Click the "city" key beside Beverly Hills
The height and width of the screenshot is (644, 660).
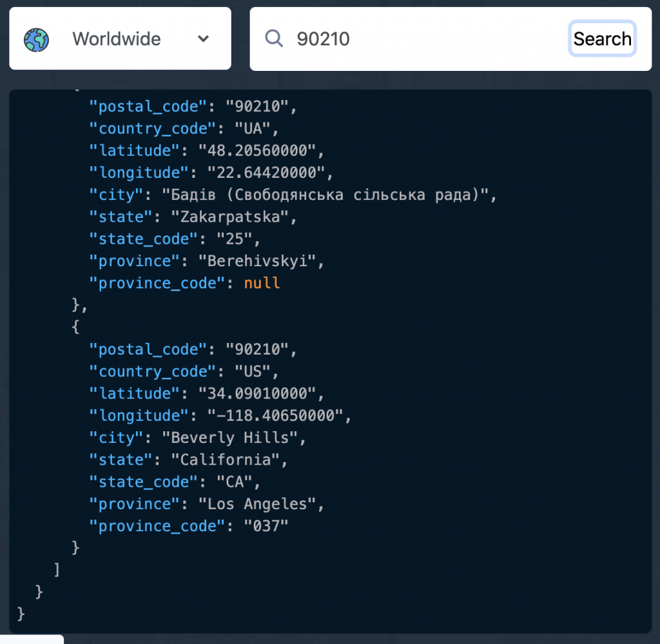click(117, 438)
